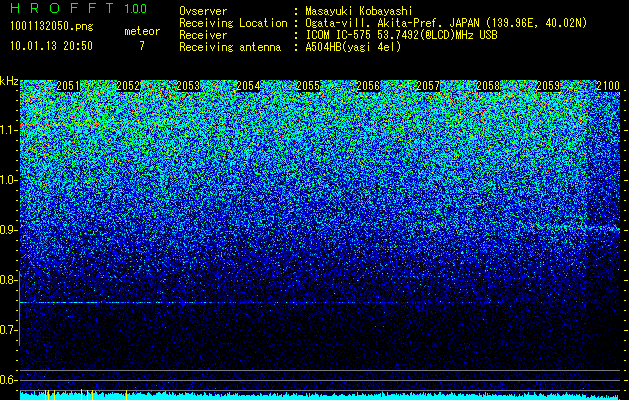Click the 2052 time marker

point(128,86)
